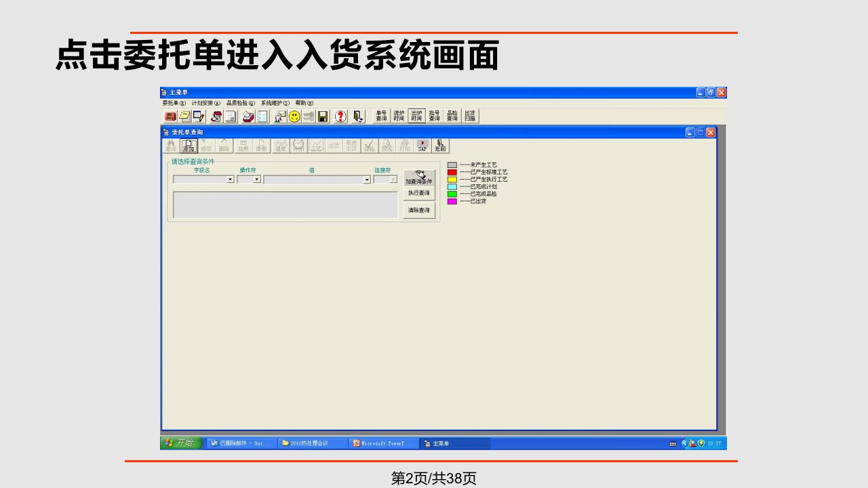Click the 品检查询 toolbar button

452,117
